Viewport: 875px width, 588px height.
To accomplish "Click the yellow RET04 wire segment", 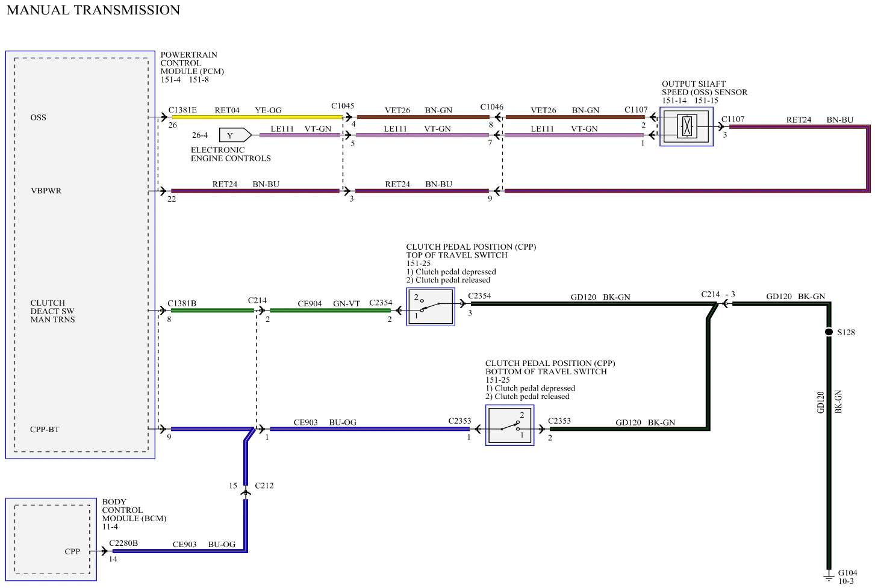I will [257, 117].
